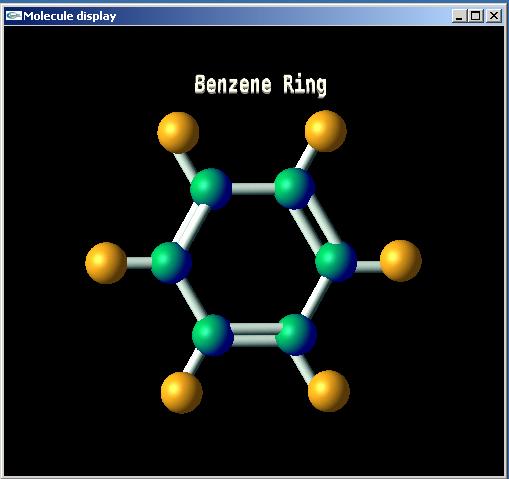
Task: Click the Benzene Ring title text
Action: pyautogui.click(x=260, y=85)
